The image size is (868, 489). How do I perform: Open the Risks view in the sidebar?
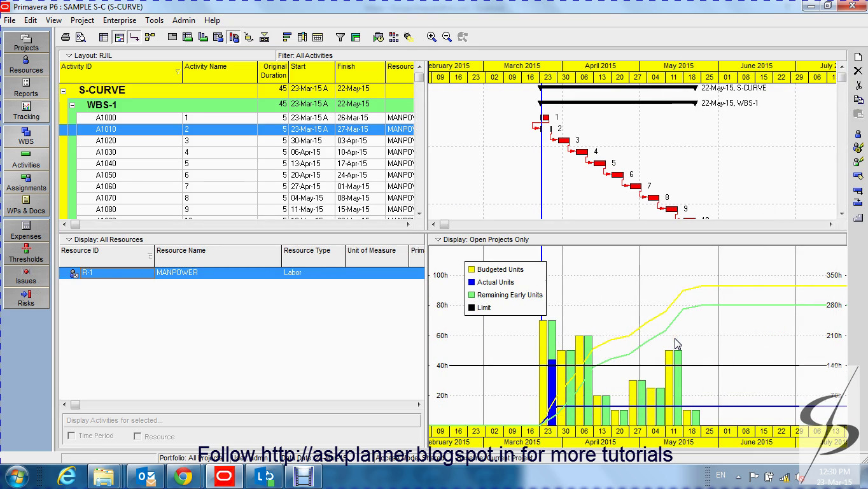25,297
